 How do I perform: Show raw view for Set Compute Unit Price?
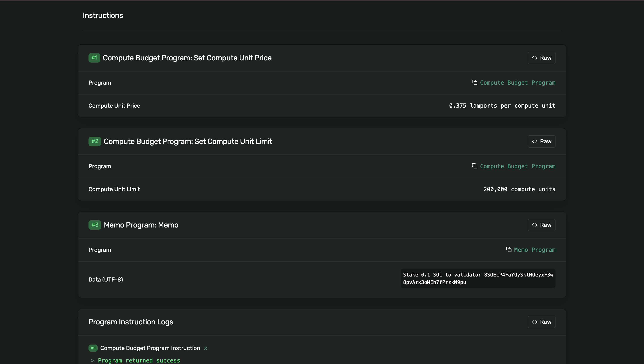541,58
